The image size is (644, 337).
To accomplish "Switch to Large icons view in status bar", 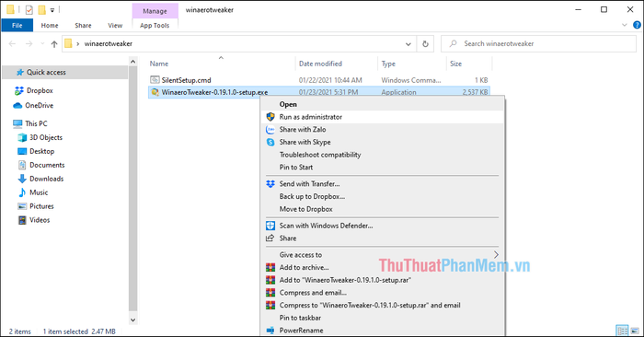I will tap(635, 331).
